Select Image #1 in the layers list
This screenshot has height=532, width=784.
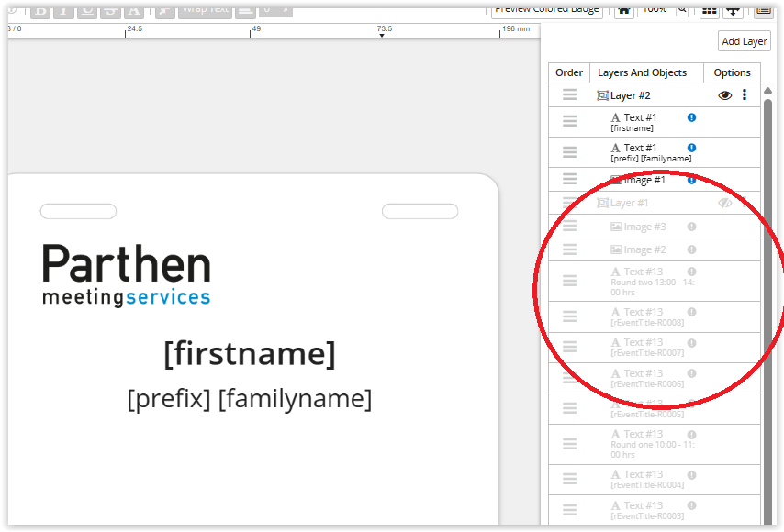point(644,180)
